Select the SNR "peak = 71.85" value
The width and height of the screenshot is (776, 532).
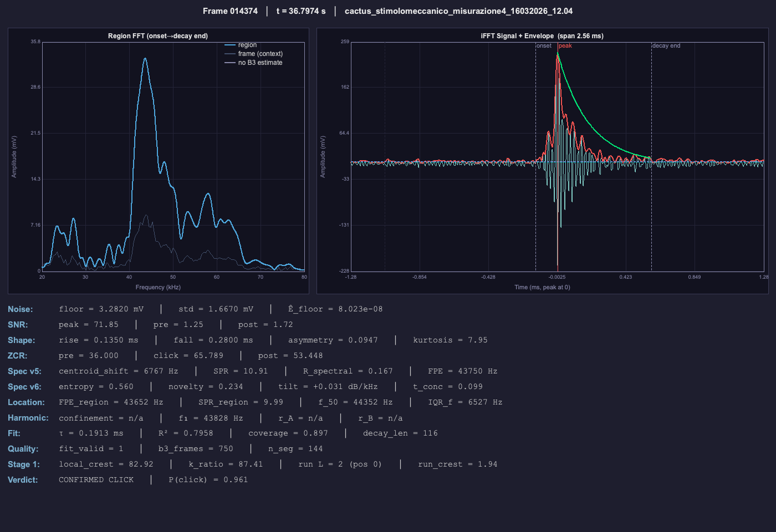point(89,325)
